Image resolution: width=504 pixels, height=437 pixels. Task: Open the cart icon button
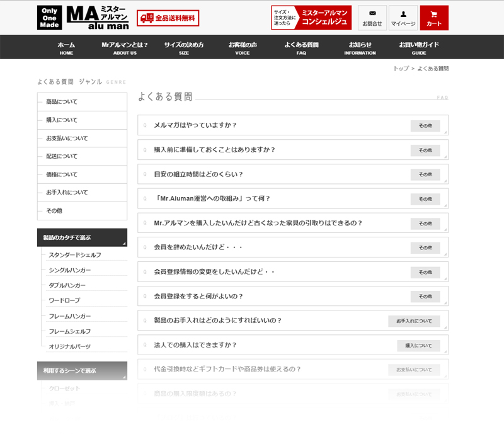(x=433, y=18)
